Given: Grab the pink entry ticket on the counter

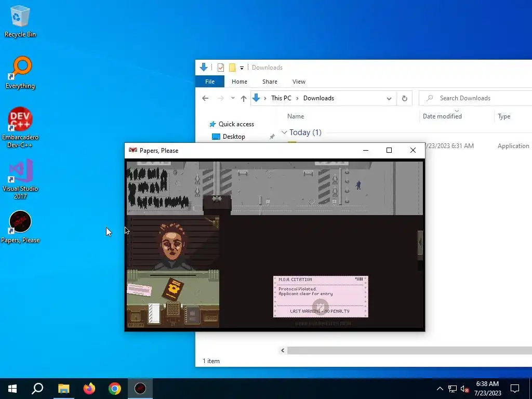Looking at the screenshot, I should click(139, 290).
